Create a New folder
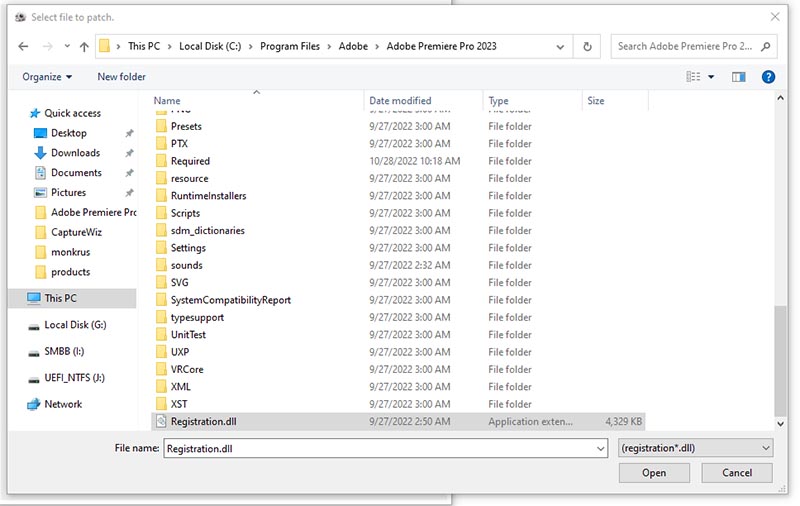Viewport: 800px width, 506px height. pos(121,77)
